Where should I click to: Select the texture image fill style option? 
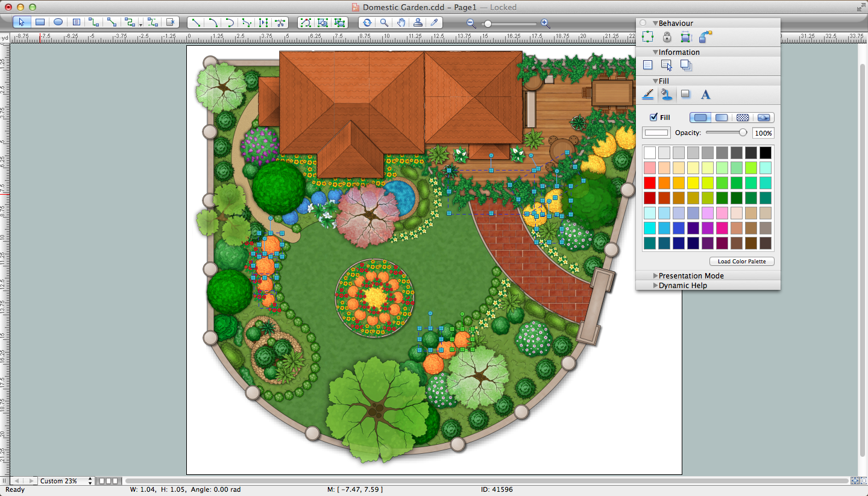764,118
